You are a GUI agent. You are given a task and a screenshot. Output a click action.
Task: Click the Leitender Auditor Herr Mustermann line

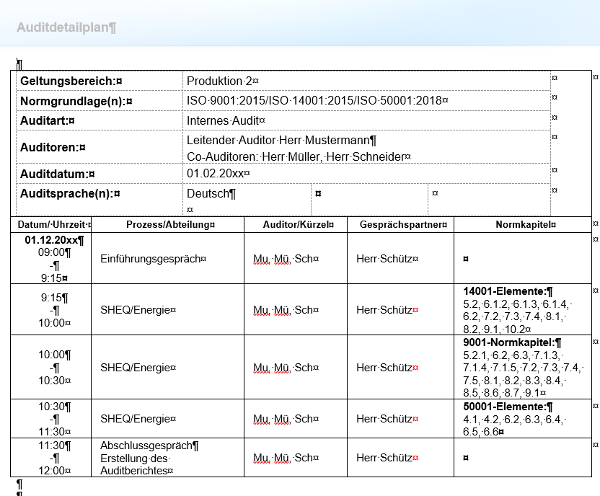point(281,140)
